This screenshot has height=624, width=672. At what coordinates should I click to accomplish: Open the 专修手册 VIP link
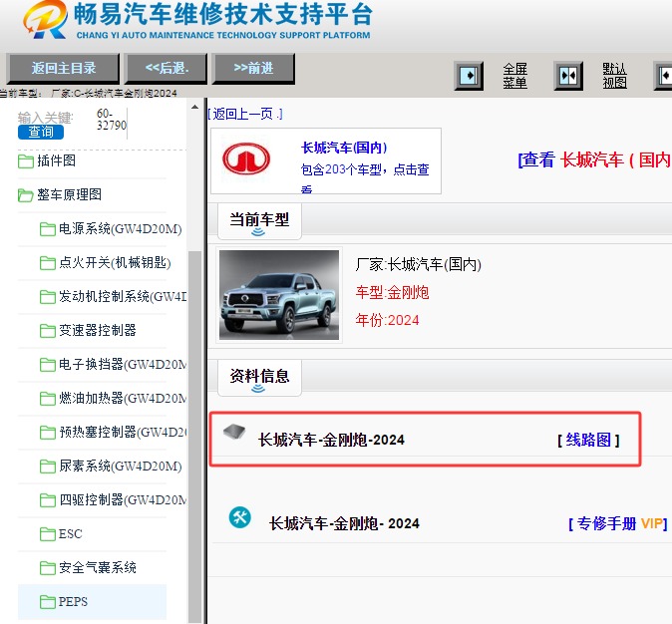[x=618, y=523]
